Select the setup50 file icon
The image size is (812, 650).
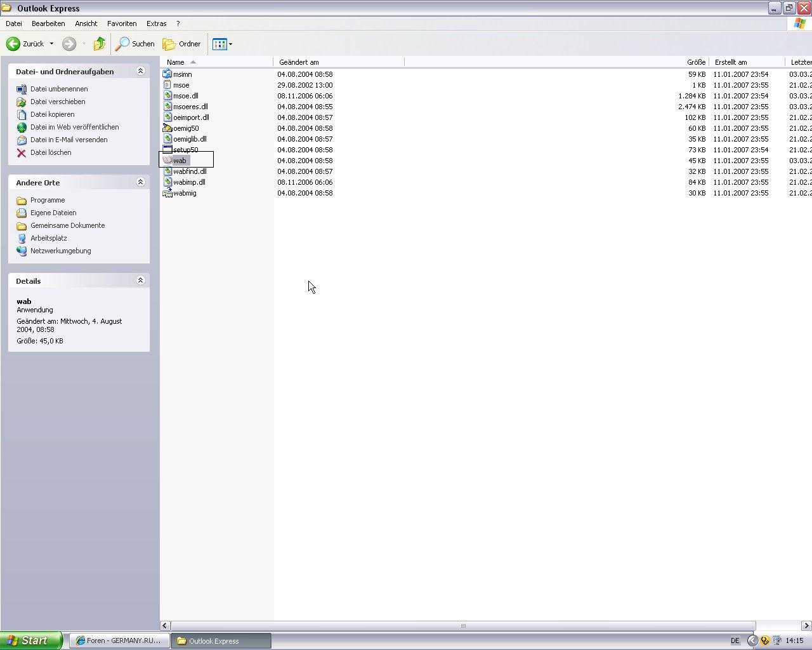click(x=167, y=150)
